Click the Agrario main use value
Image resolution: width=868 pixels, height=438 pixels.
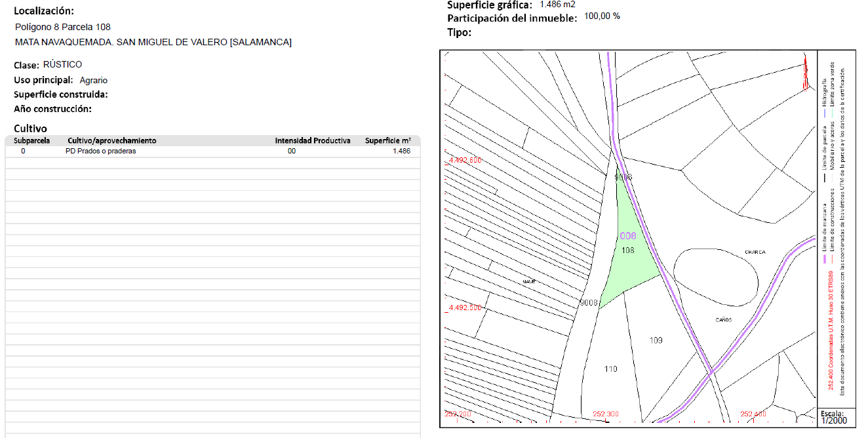[93, 80]
